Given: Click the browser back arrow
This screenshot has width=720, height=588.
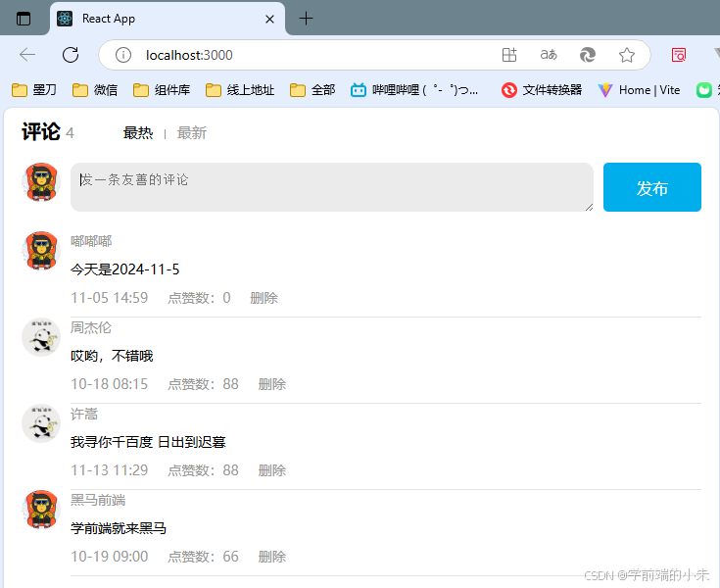Looking at the screenshot, I should [x=27, y=55].
